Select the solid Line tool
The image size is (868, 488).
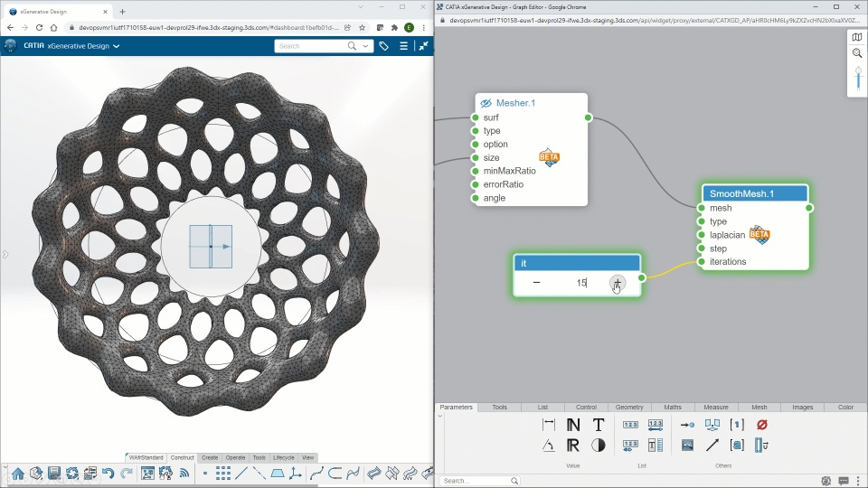[x=241, y=473]
